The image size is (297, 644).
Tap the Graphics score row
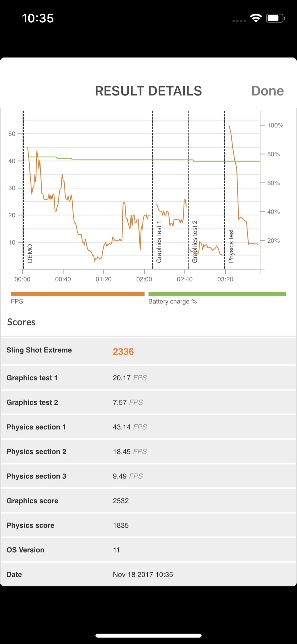(148, 501)
